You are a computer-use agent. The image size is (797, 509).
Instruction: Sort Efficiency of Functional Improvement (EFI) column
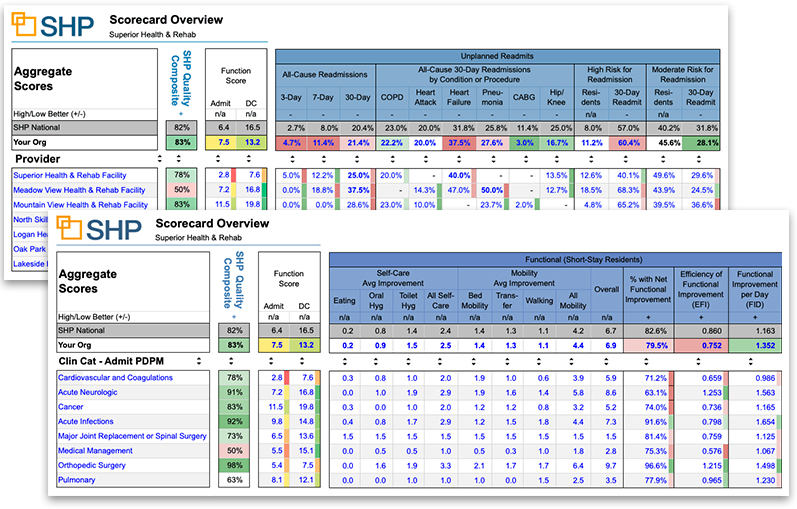[698, 362]
